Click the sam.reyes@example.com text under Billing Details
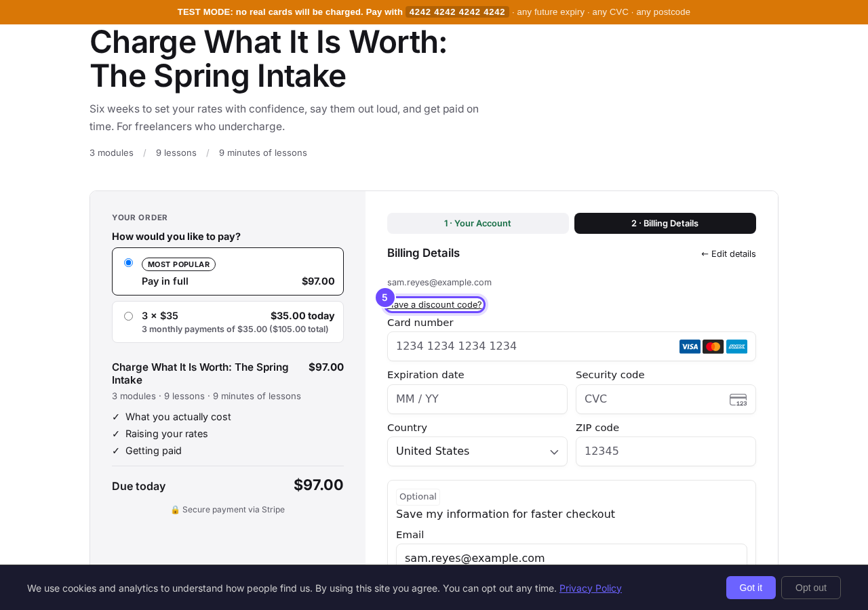 (439, 282)
